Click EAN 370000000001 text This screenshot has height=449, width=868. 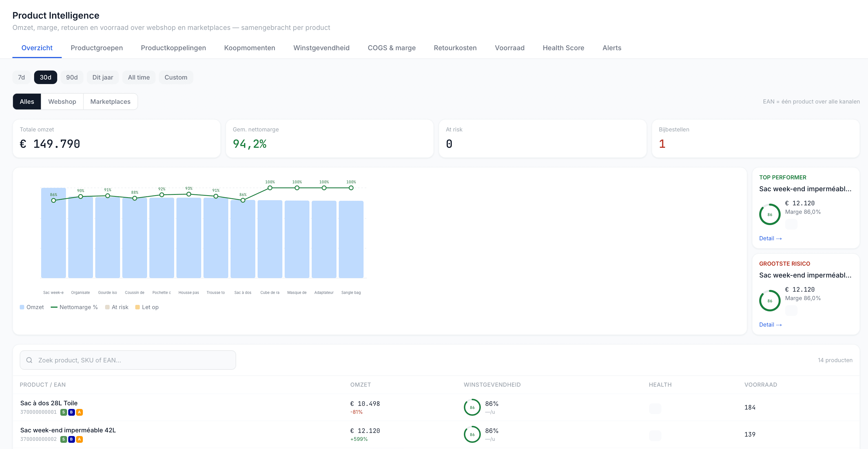[x=38, y=412]
